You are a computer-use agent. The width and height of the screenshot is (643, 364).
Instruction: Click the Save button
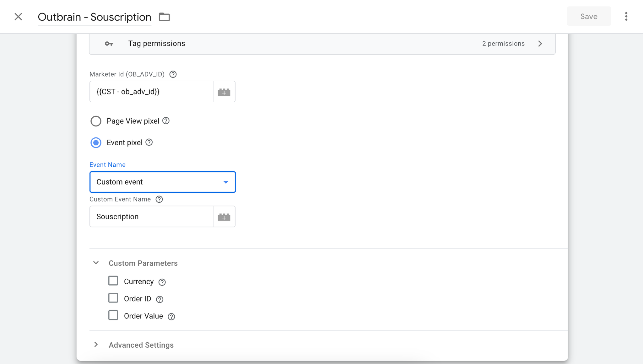[x=588, y=16]
